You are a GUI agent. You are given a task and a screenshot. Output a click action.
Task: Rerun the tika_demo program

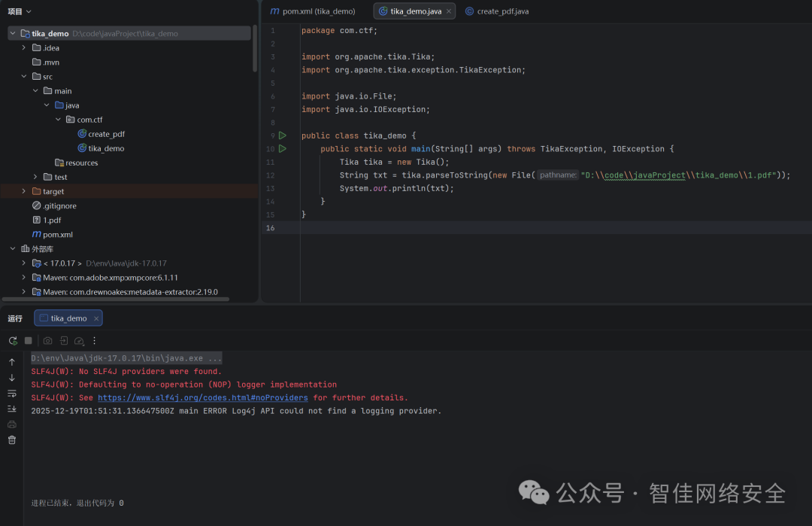pos(13,341)
